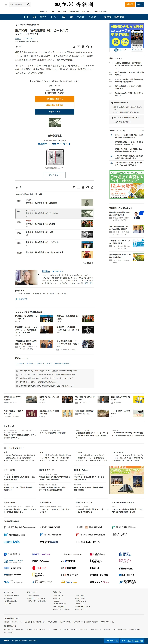Facebook icon above the series list
Screen dimensions: 148x644
(x=88, y=187)
